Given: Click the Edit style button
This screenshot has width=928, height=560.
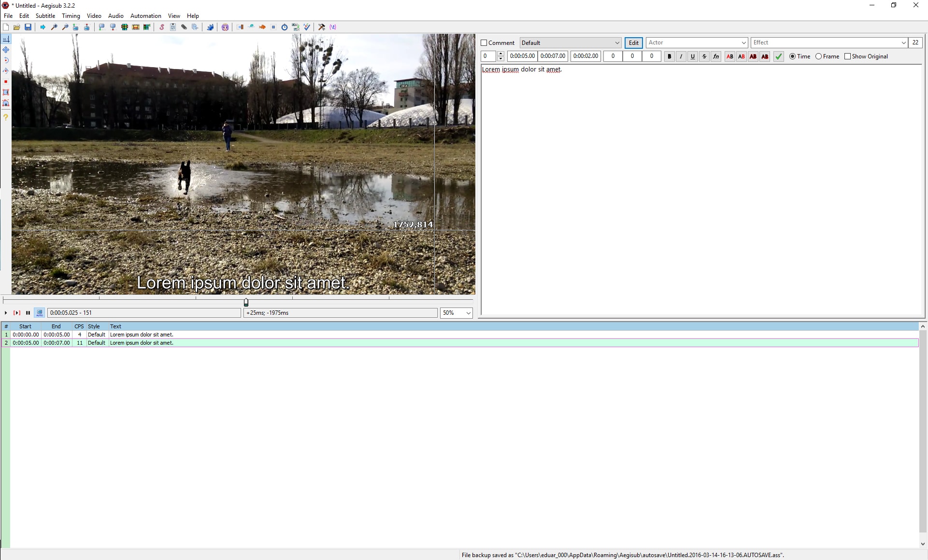Looking at the screenshot, I should [633, 43].
